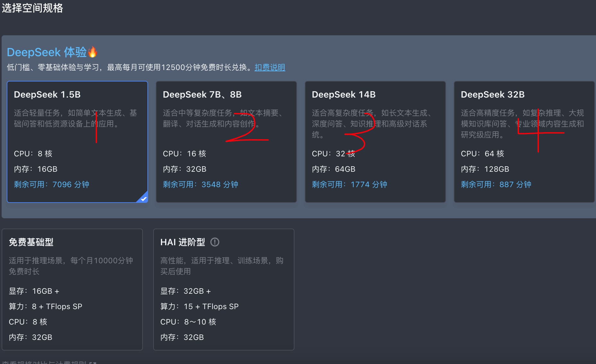
Task: Open the 查看规格对比与计费规则 link at bottom
Action: 48,362
